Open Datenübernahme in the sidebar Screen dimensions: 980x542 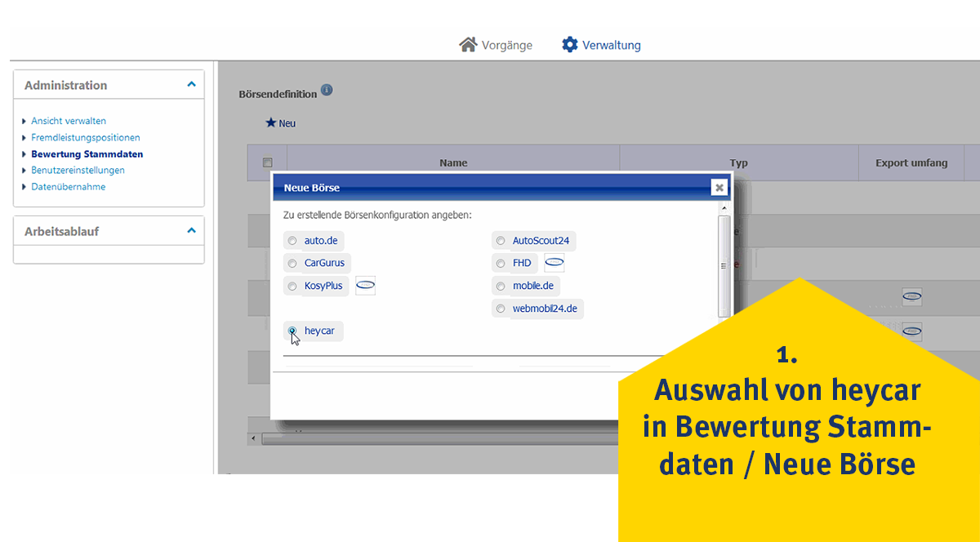69,186
